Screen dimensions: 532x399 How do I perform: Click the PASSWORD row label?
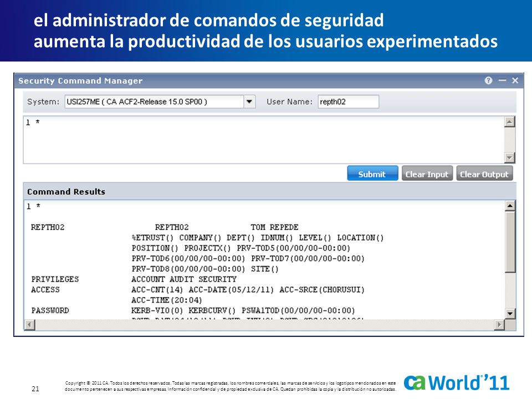pos(50,310)
